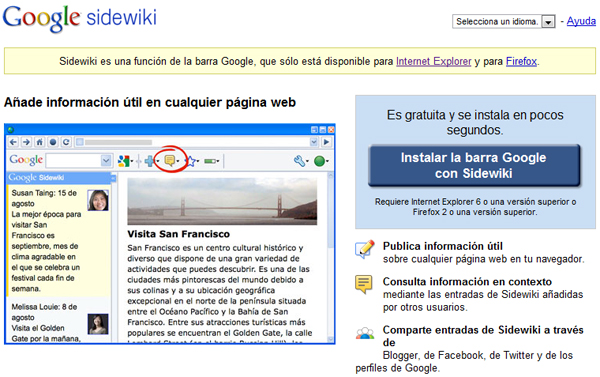Click the round stop icon in the illustrated browser
This screenshot has height=377, width=600.
pyautogui.click(x=53, y=142)
